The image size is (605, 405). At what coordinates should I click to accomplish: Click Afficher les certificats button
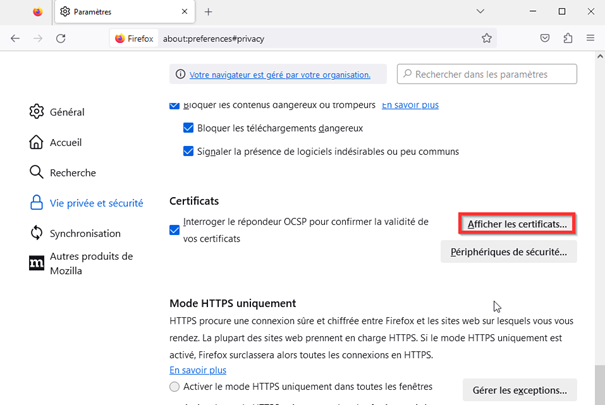(x=517, y=224)
